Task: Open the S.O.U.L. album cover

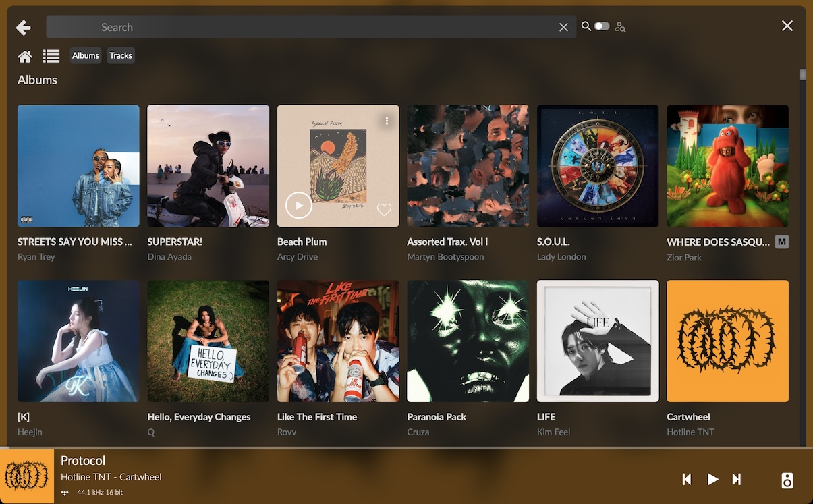Action: (598, 166)
